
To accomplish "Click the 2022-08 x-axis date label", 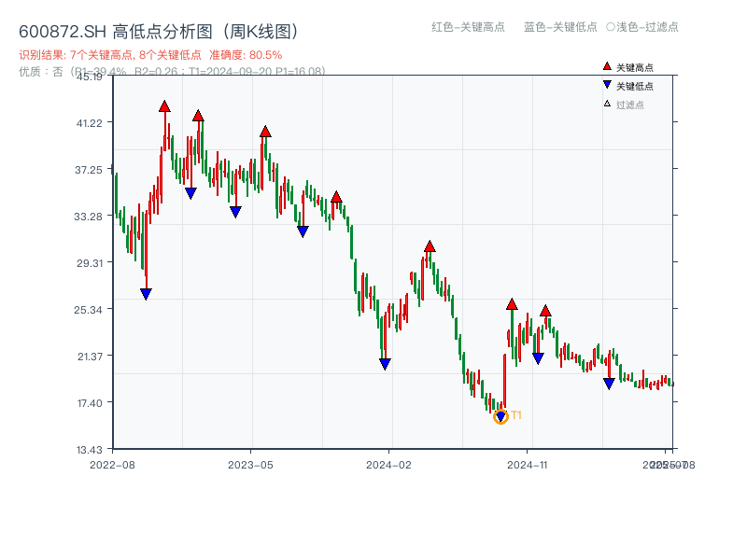I will pos(112,462).
